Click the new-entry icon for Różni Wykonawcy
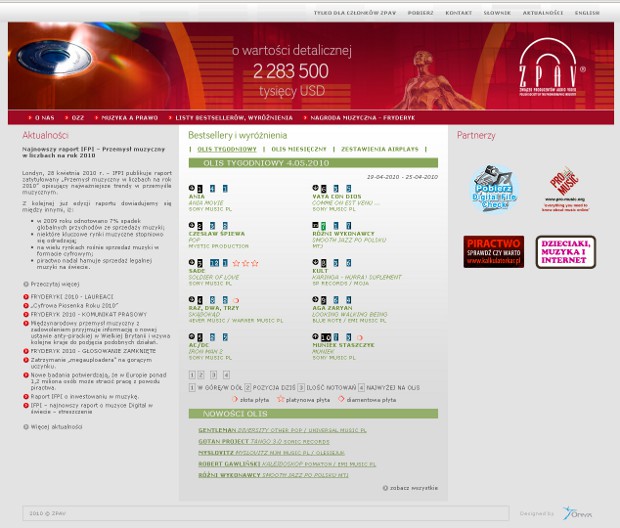The width and height of the screenshot is (620, 528). click(316, 225)
